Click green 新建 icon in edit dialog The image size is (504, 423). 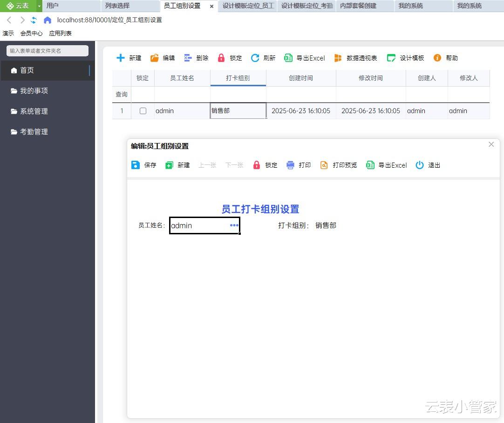point(169,165)
